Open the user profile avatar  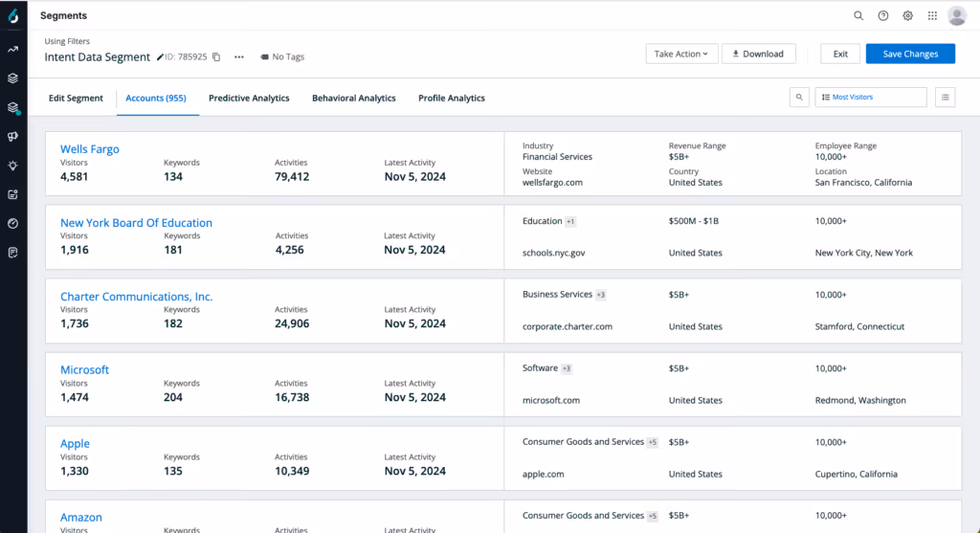[x=957, y=15]
